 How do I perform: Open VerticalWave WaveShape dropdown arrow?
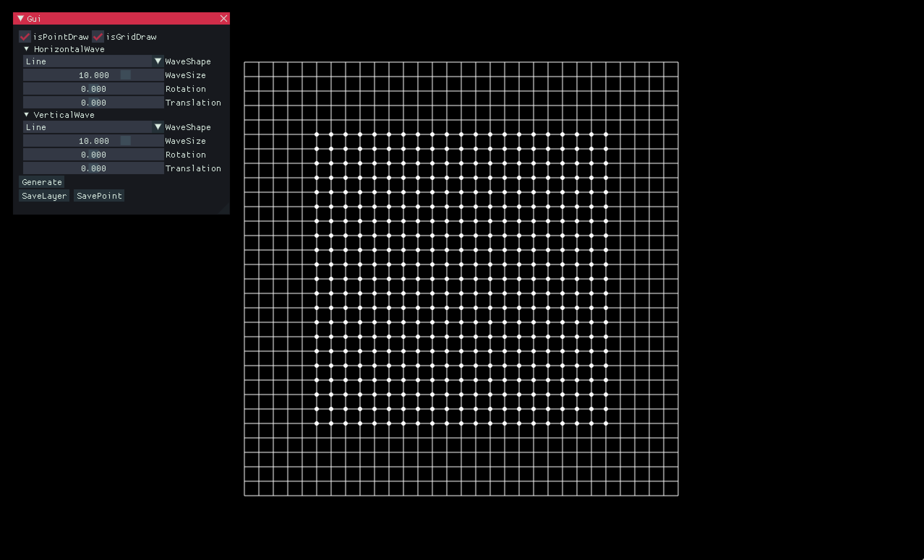click(158, 127)
